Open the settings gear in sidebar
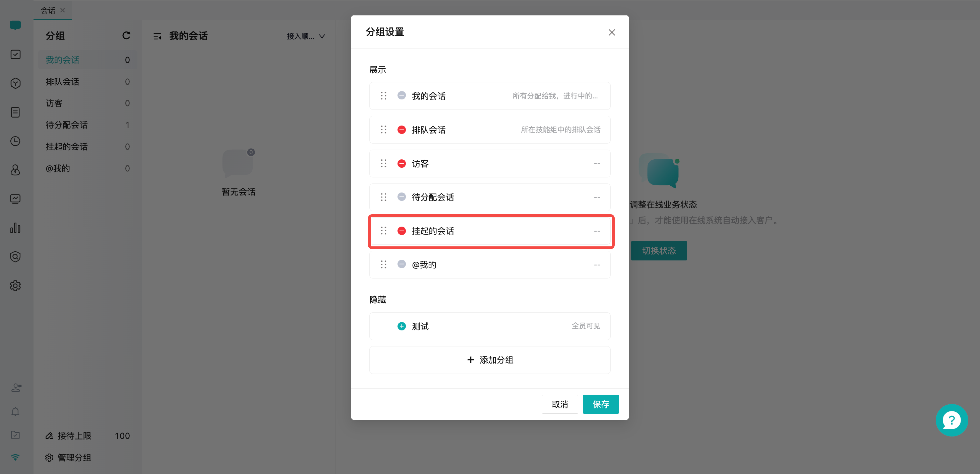This screenshot has width=980, height=474. (15, 286)
